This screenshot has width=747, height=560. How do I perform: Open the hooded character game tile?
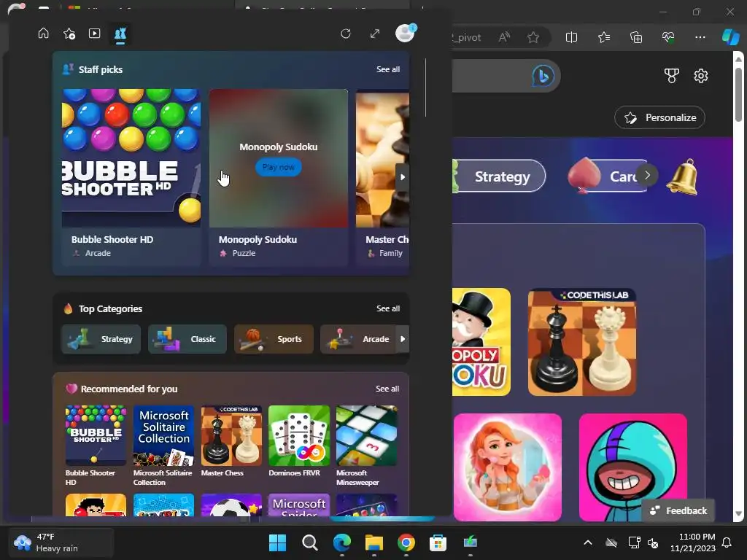632,467
